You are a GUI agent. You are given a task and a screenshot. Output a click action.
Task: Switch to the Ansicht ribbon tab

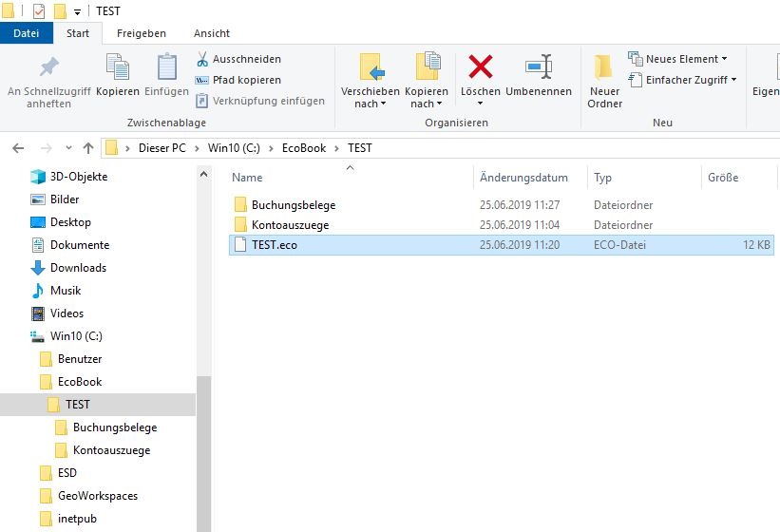tap(212, 33)
